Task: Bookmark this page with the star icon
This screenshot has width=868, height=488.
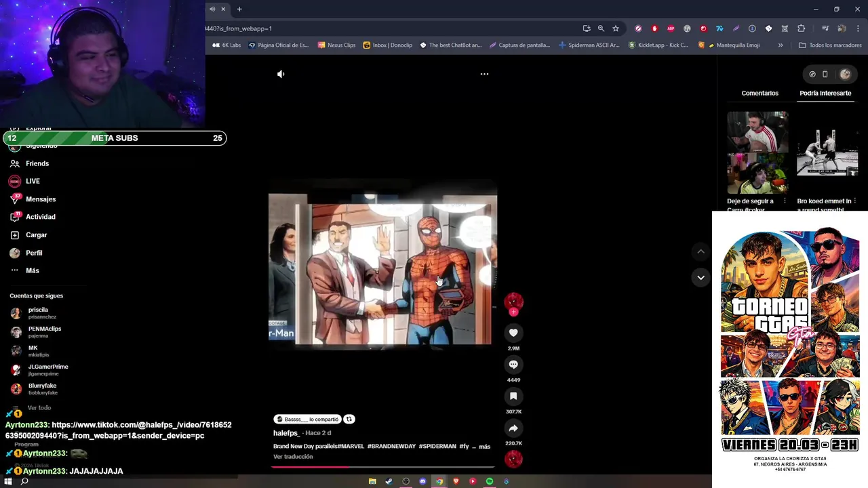Action: point(616,28)
